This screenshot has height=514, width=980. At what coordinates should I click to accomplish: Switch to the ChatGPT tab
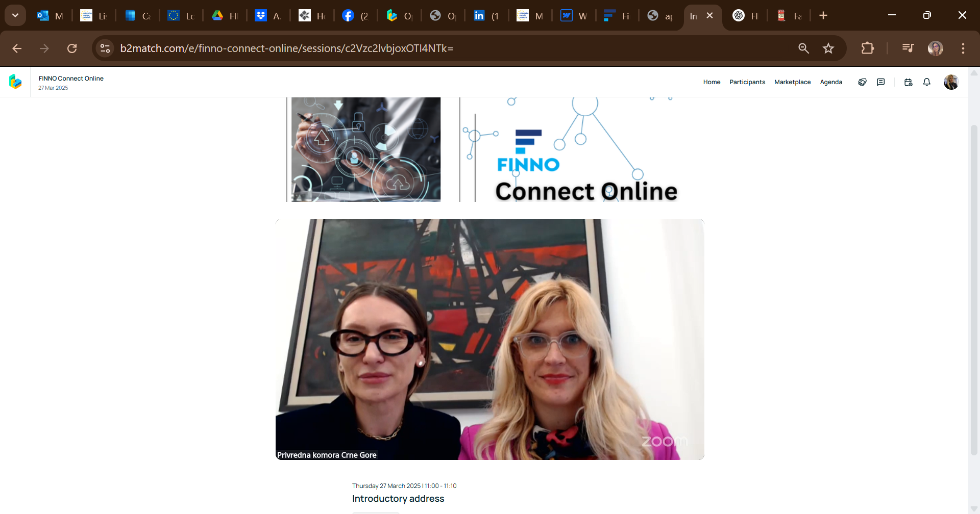pos(746,16)
